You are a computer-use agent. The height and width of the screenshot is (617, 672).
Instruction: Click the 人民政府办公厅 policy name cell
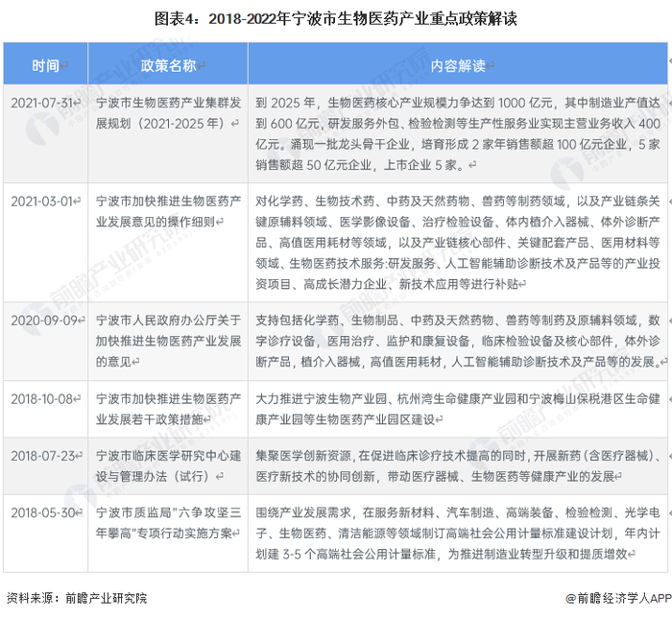(x=168, y=341)
